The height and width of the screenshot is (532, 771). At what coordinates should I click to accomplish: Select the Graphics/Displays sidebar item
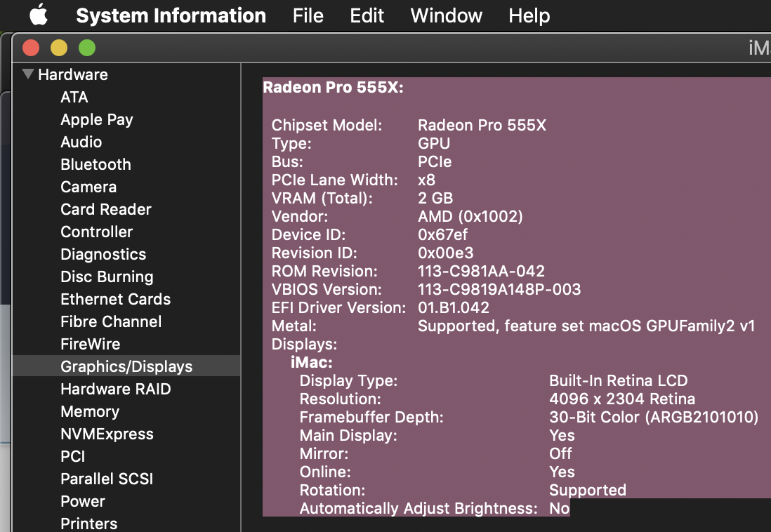(126, 366)
